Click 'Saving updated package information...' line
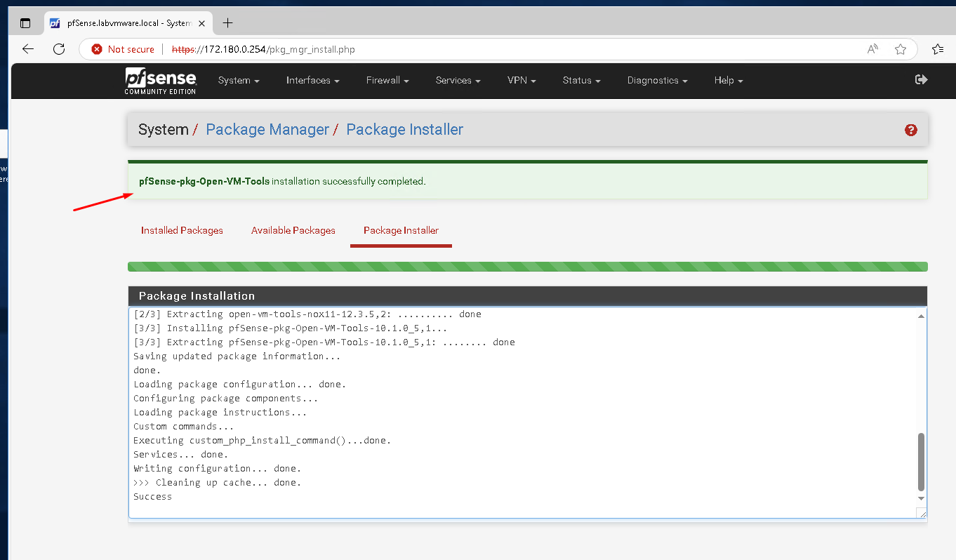The width and height of the screenshot is (956, 560). [237, 356]
